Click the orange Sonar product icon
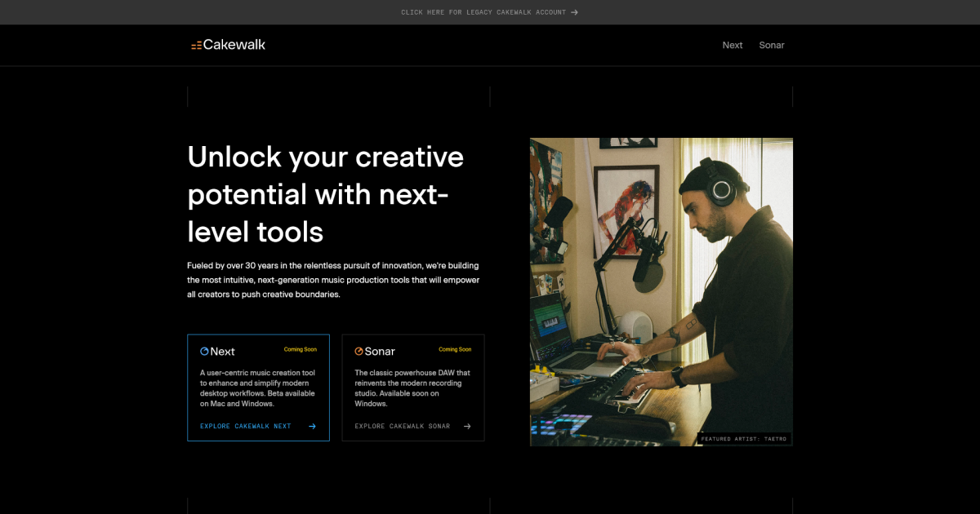980x514 pixels. (x=359, y=351)
